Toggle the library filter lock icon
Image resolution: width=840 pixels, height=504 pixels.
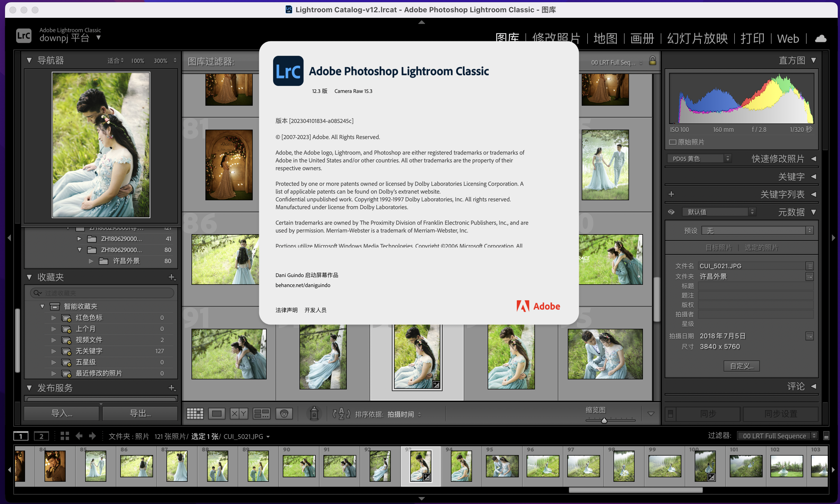(652, 61)
